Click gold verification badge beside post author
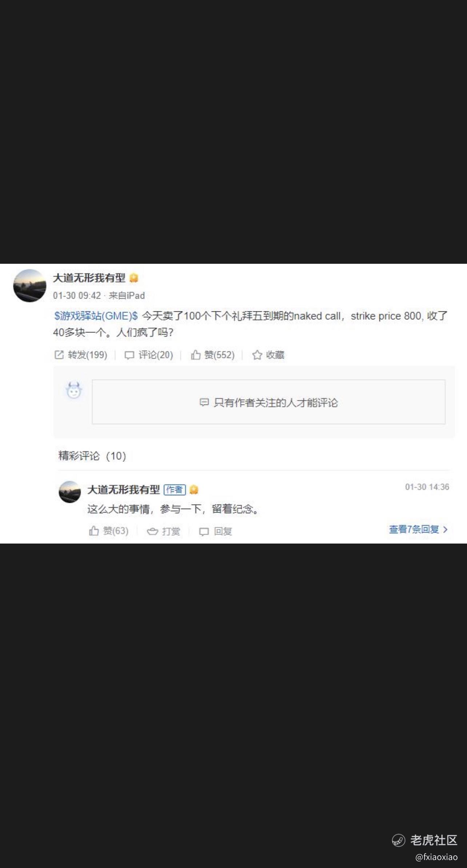This screenshot has width=467, height=868. 134,278
